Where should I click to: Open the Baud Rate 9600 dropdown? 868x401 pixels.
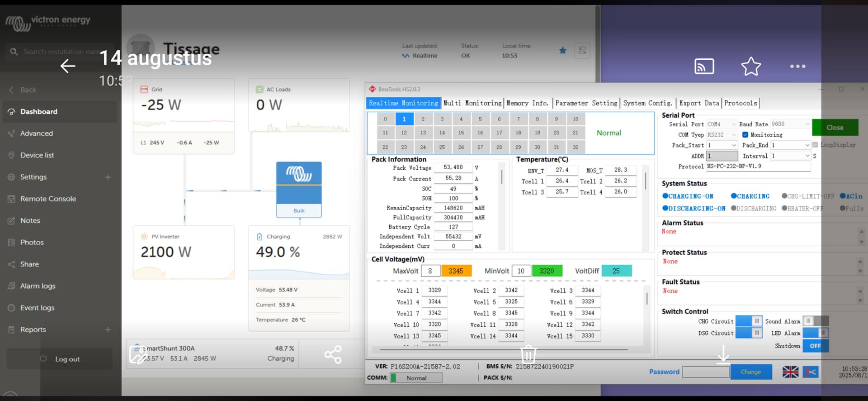(790, 124)
